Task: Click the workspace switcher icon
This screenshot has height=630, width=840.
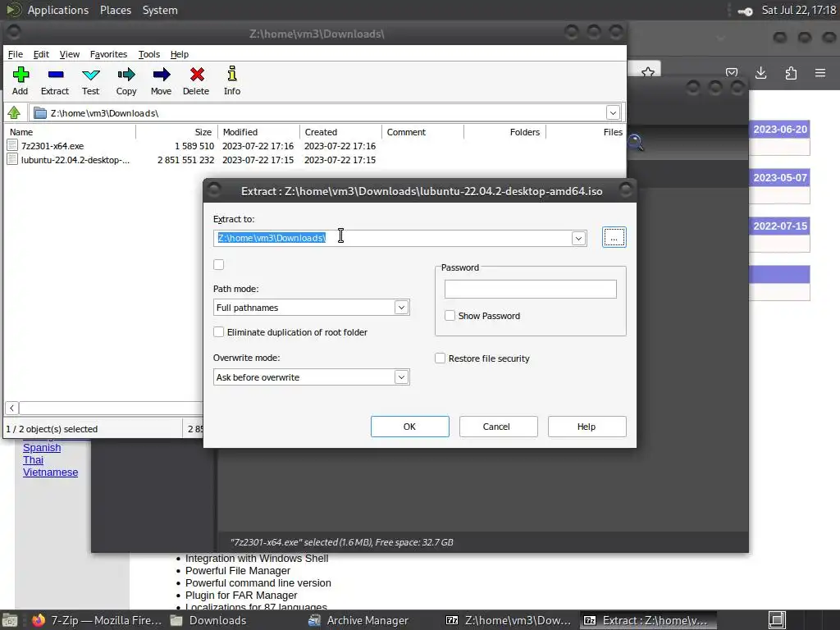Action: coord(778,620)
